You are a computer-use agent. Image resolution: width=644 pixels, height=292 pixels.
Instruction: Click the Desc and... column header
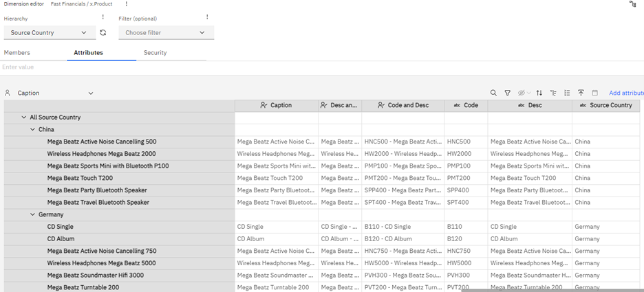(340, 105)
